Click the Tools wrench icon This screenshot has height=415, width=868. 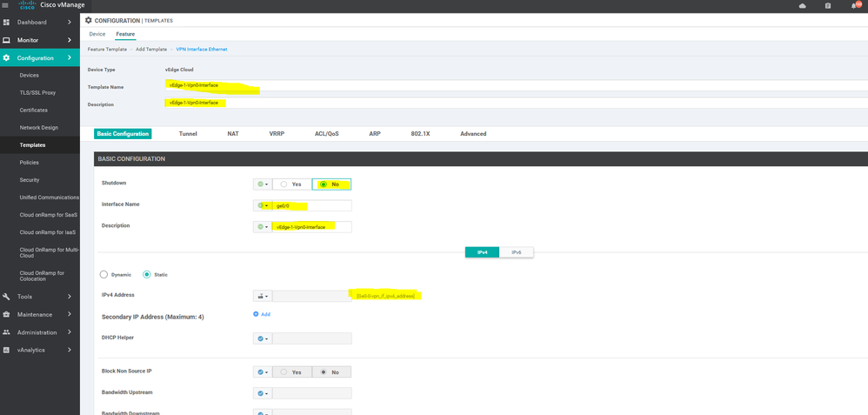[7, 297]
